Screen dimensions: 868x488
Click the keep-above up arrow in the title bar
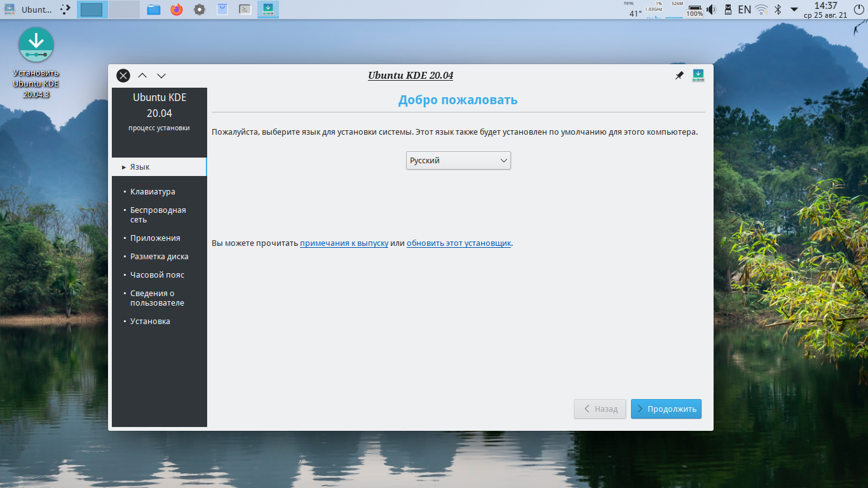142,76
